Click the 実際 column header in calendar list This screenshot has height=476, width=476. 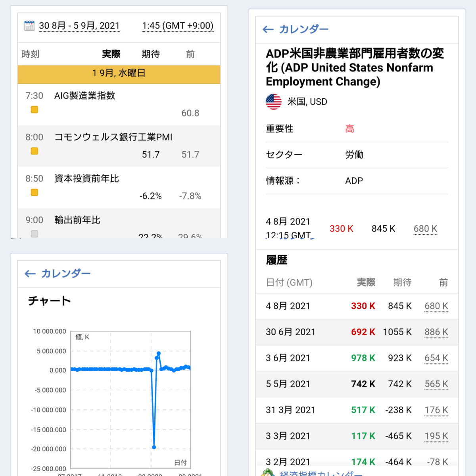pyautogui.click(x=111, y=54)
